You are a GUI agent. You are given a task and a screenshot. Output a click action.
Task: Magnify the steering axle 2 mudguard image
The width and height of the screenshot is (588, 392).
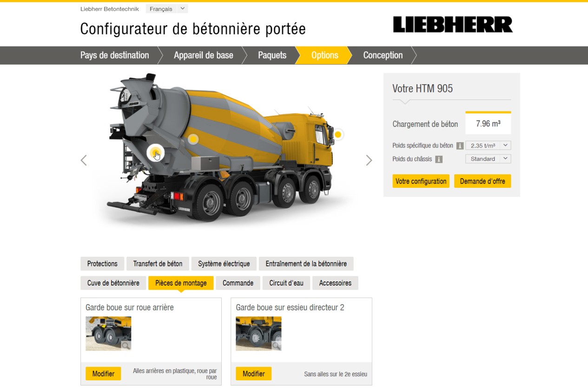click(x=276, y=345)
